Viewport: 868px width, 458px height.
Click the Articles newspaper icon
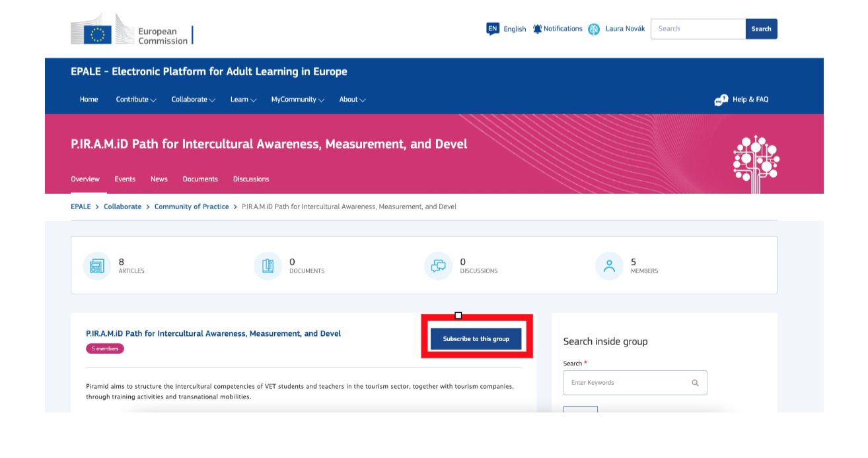point(97,266)
